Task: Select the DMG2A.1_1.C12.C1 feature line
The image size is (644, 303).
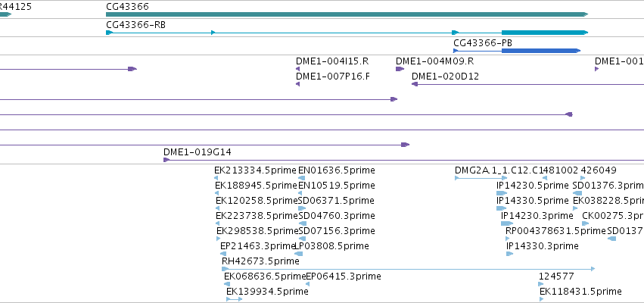Action: 481,178
